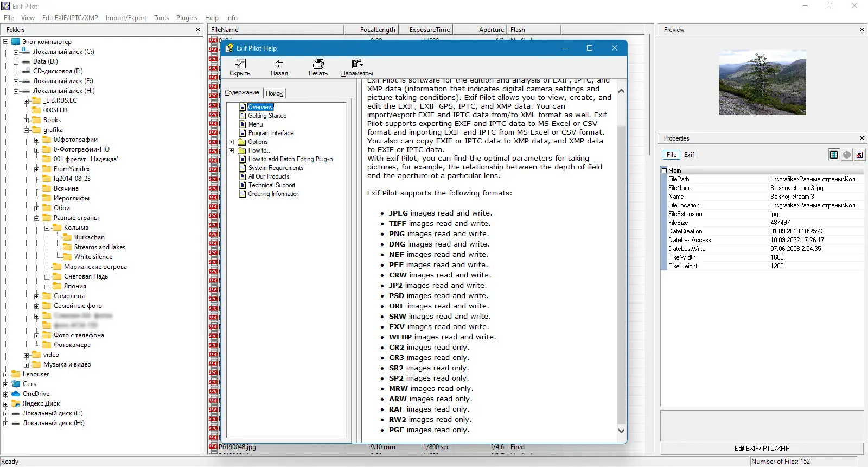The height and width of the screenshot is (467, 868).
Task: Click the CD-дисковод (E:) drive icon
Action: point(26,71)
